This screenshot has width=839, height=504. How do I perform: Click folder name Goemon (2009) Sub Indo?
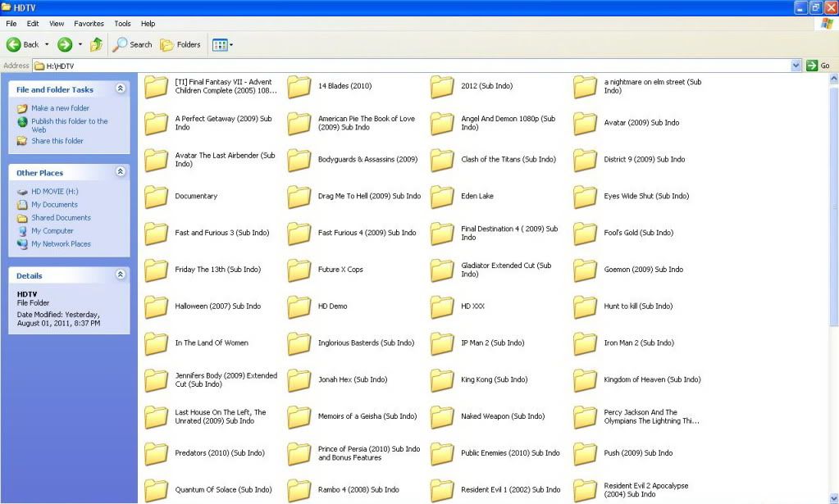point(644,270)
